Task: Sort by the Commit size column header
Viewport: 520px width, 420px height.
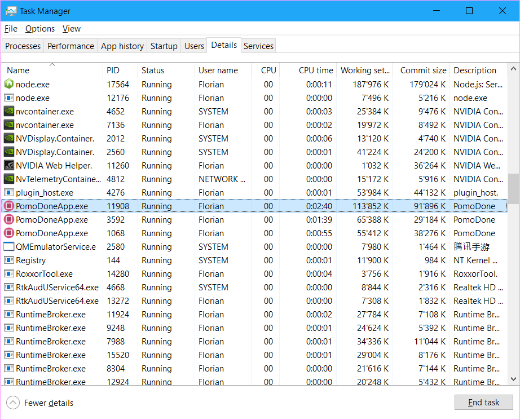Action: click(x=423, y=70)
